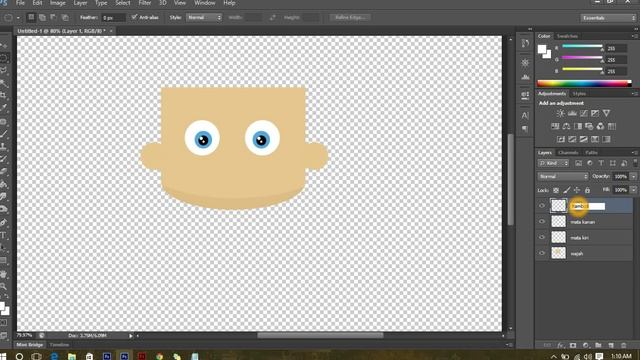Click the Refine Edge button
640x360 pixels.
coord(350,18)
